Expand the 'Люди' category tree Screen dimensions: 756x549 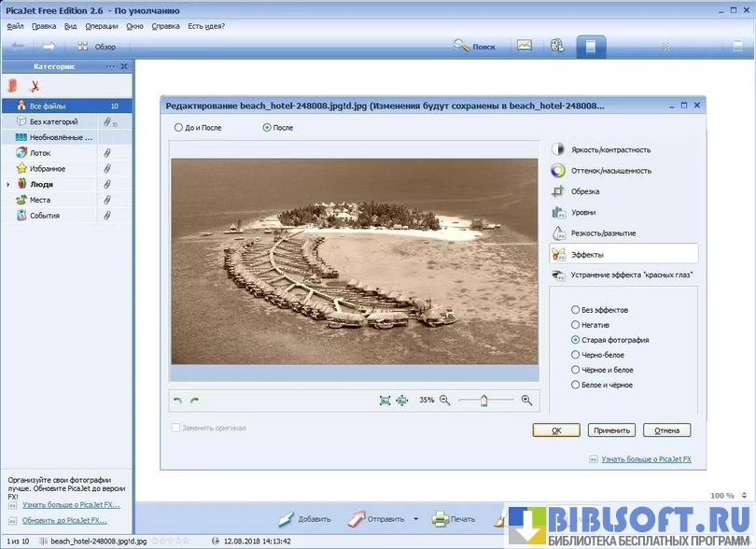[x=8, y=185]
